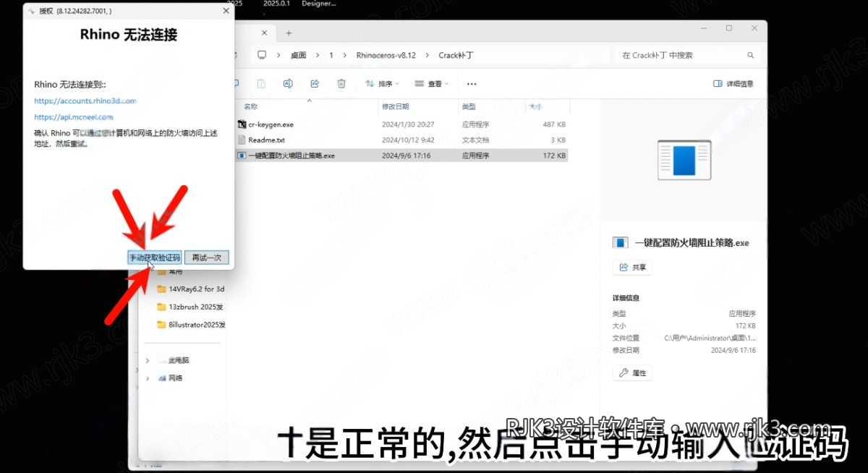
Task: Open the 8illustrator2025发 folder
Action: pyautogui.click(x=190, y=325)
